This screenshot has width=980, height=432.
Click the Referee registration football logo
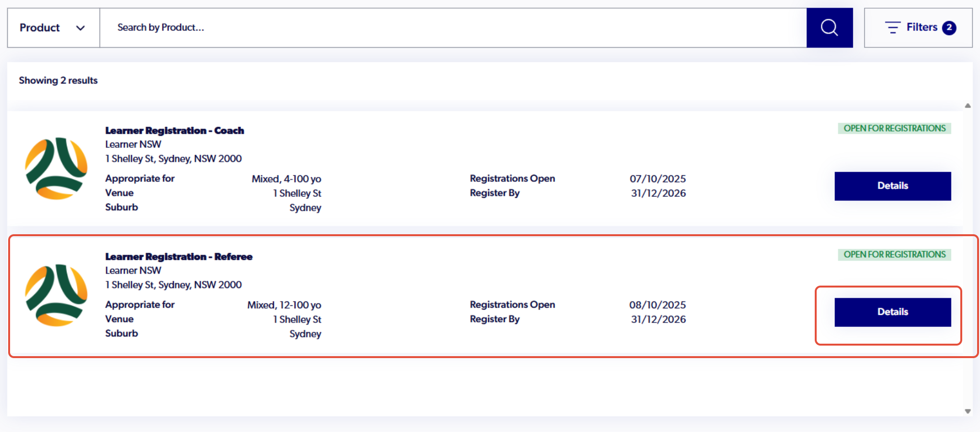coord(56,295)
